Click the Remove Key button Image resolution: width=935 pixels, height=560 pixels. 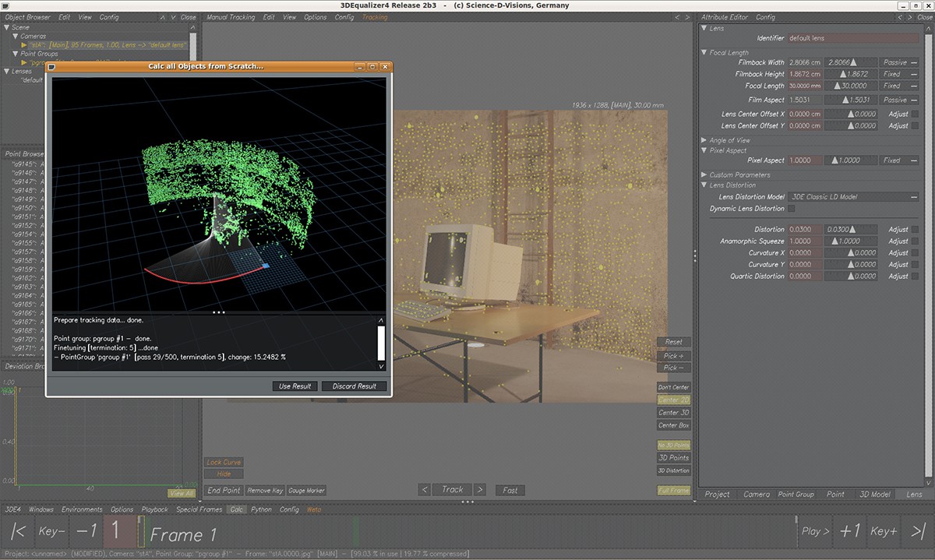click(265, 491)
